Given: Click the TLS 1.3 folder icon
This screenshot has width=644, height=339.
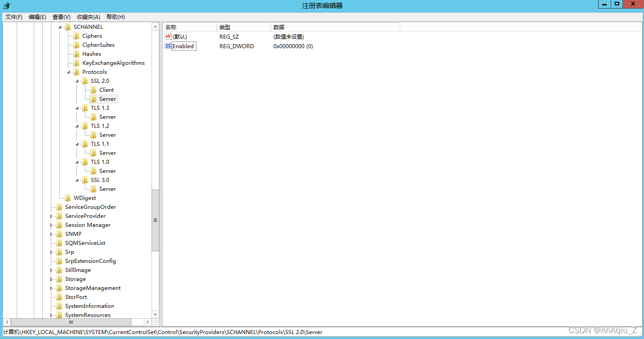Looking at the screenshot, I should pos(85,108).
